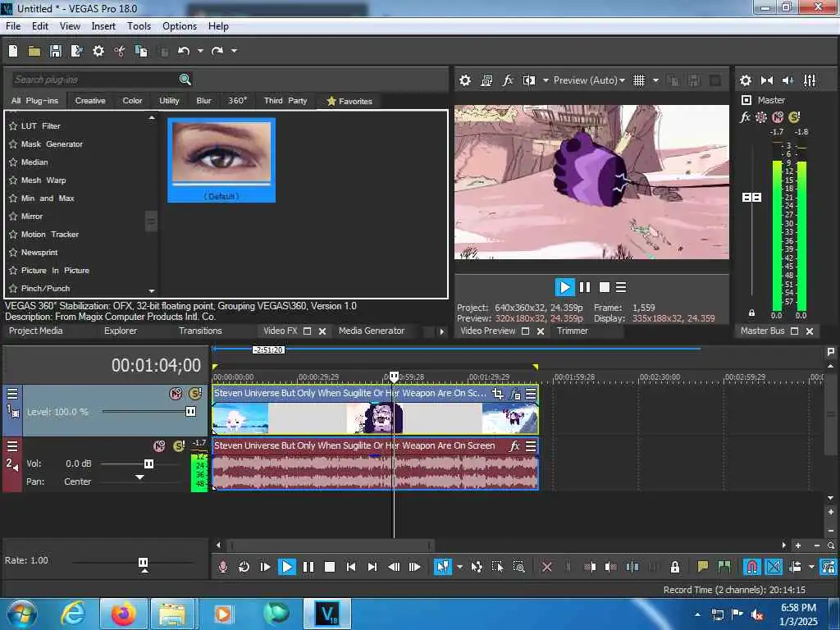
Task: Open Redo history dropdown arrow
Action: pyautogui.click(x=234, y=51)
